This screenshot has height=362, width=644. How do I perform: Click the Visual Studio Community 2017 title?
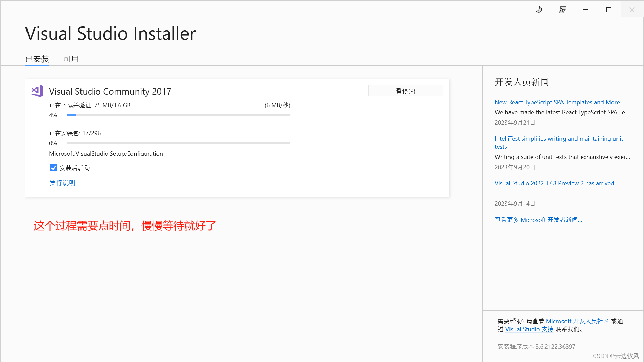click(x=110, y=92)
